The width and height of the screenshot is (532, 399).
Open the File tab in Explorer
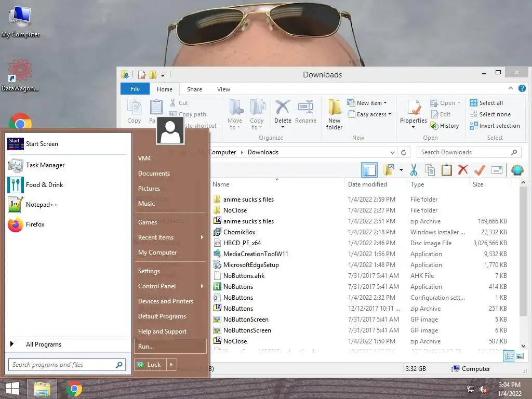135,89
